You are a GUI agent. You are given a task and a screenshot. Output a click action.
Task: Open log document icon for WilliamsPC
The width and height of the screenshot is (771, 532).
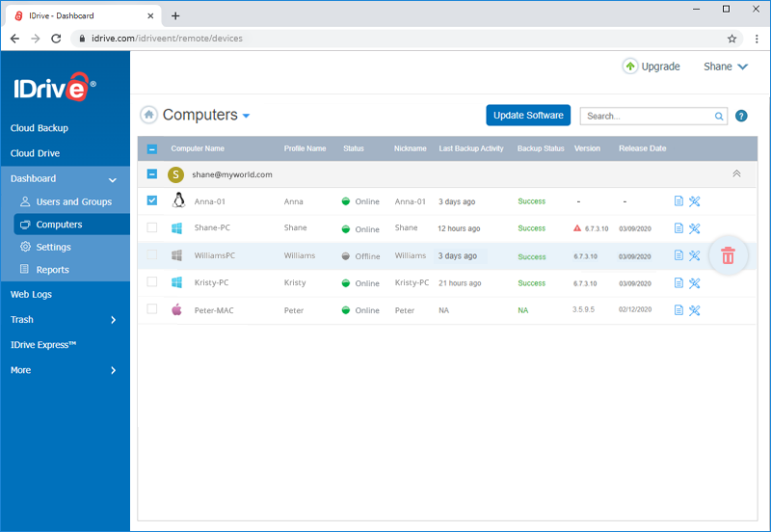tap(678, 255)
